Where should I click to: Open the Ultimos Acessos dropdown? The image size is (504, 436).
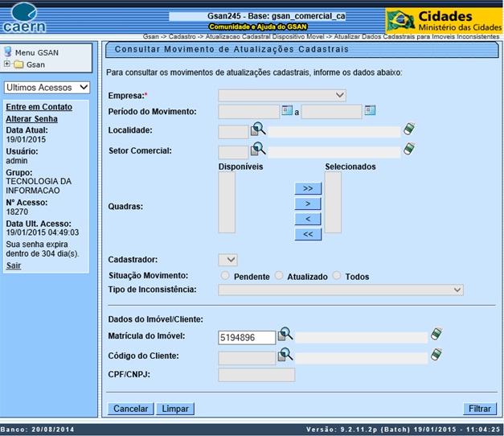tap(47, 88)
